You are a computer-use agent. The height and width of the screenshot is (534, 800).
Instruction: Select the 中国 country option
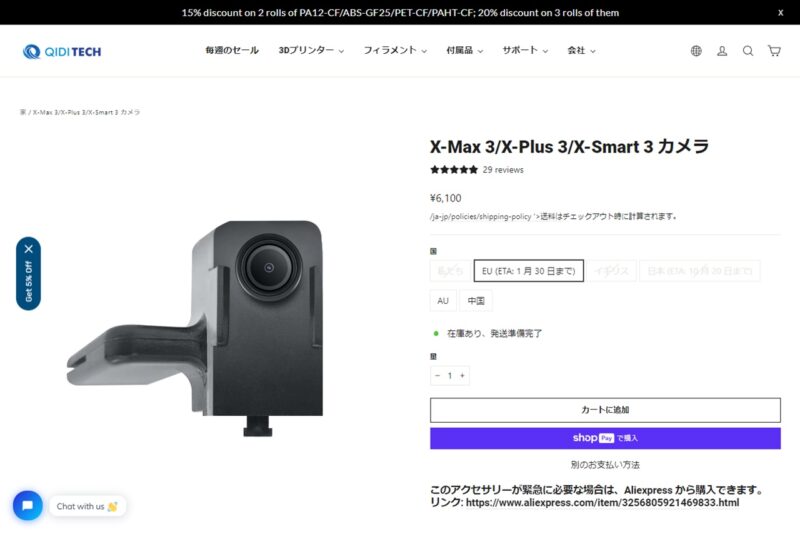click(x=476, y=300)
